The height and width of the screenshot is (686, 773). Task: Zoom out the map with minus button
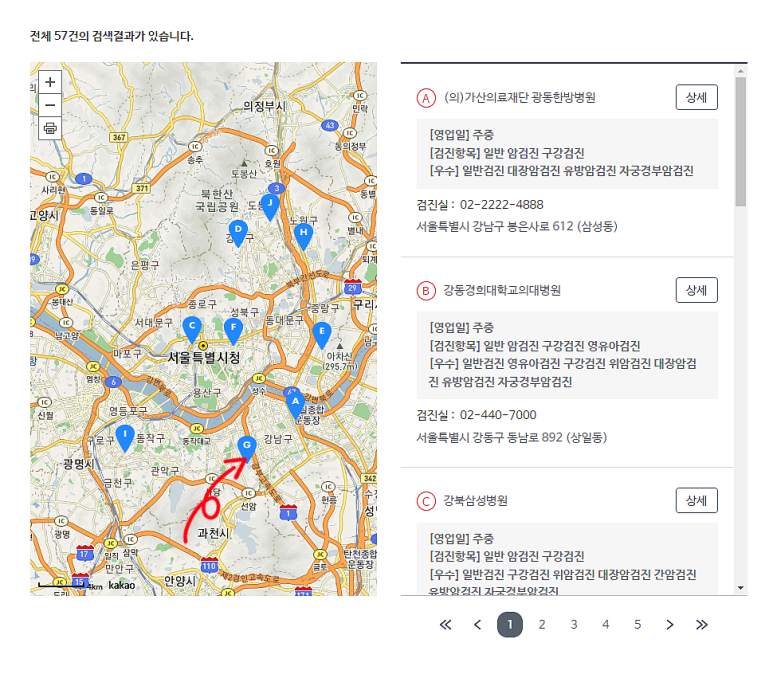coord(50,105)
